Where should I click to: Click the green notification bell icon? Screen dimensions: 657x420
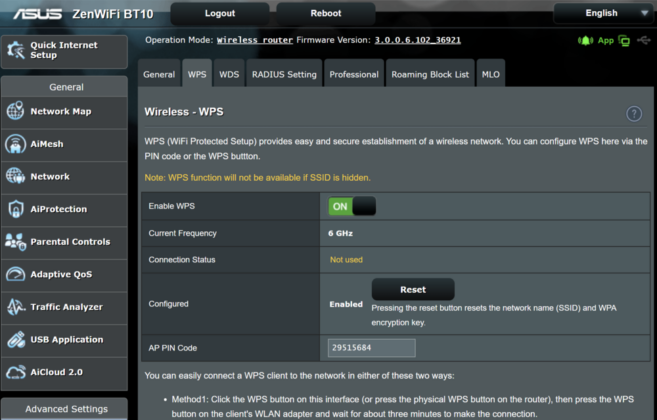tap(585, 41)
